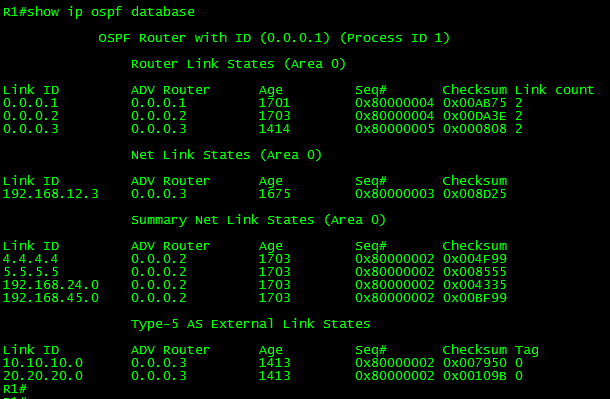Viewport: 610px width, 399px height.
Task: Click sequence number 0x80000003
Action: 394,194
